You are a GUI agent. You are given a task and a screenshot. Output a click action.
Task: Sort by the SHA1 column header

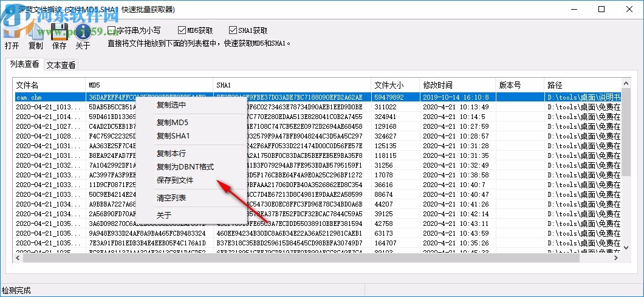point(292,85)
